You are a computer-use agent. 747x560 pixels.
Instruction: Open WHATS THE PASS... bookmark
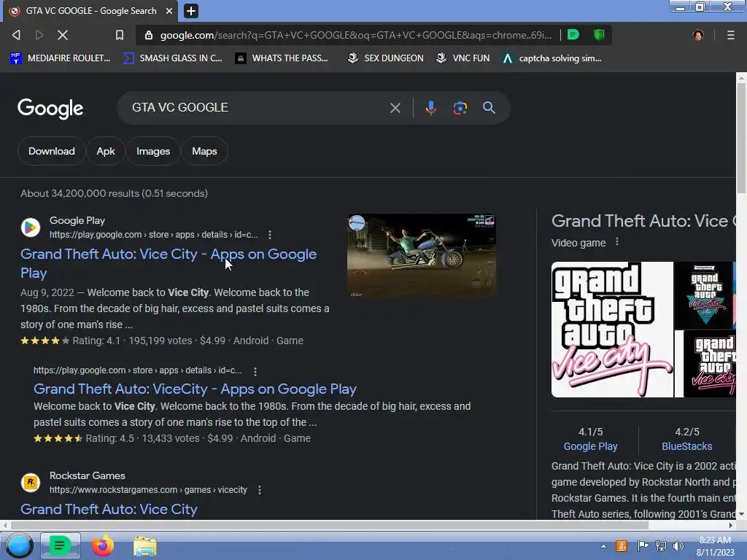coord(282,58)
